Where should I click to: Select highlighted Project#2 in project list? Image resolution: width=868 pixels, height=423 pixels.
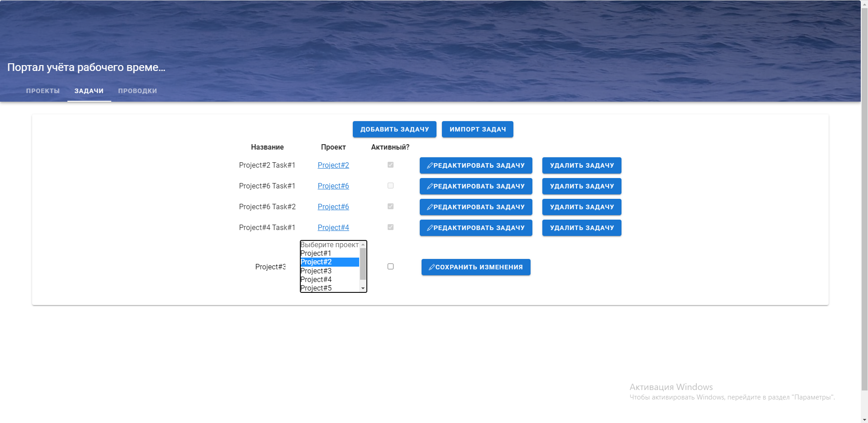pyautogui.click(x=330, y=262)
